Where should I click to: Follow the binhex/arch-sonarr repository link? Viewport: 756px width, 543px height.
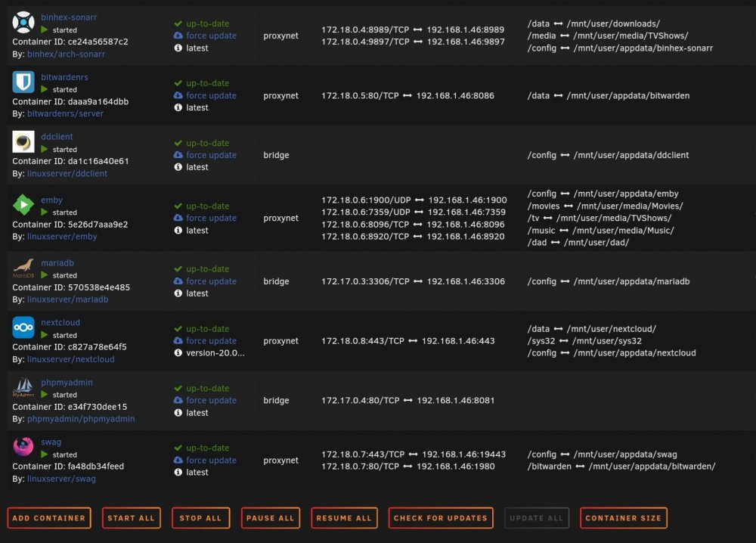tap(66, 54)
